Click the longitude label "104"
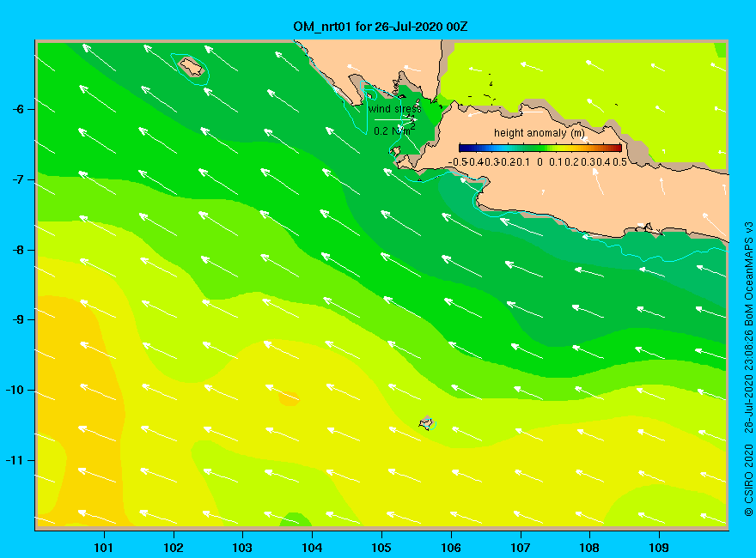 tap(312, 548)
